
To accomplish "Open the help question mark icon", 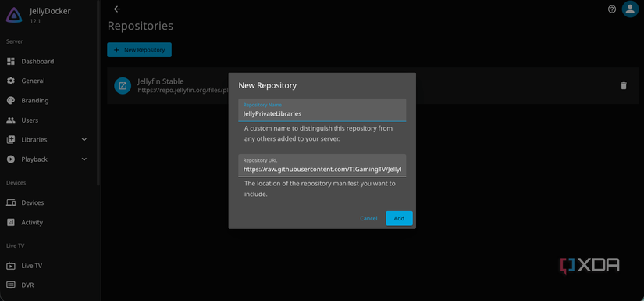I will 612,9.
